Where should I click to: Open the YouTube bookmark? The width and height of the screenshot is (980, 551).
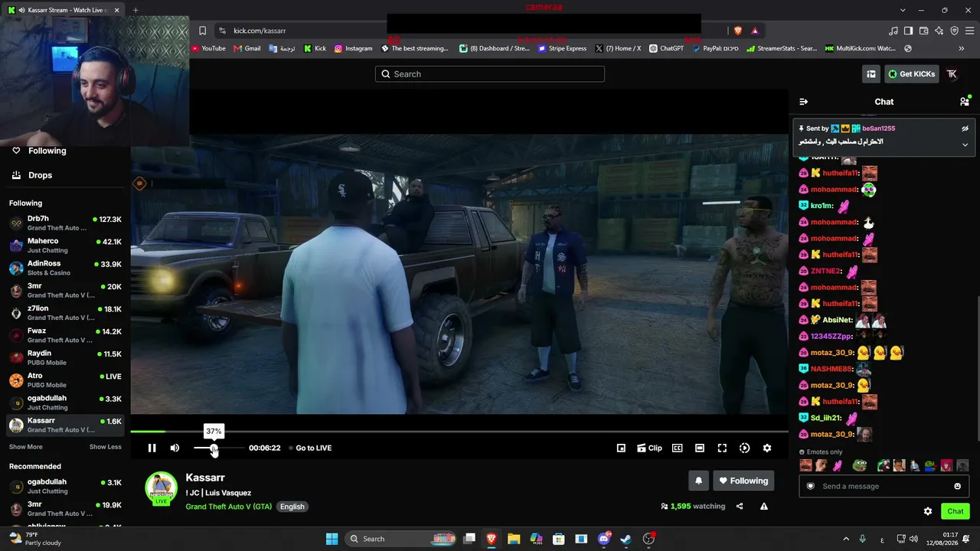coord(208,48)
